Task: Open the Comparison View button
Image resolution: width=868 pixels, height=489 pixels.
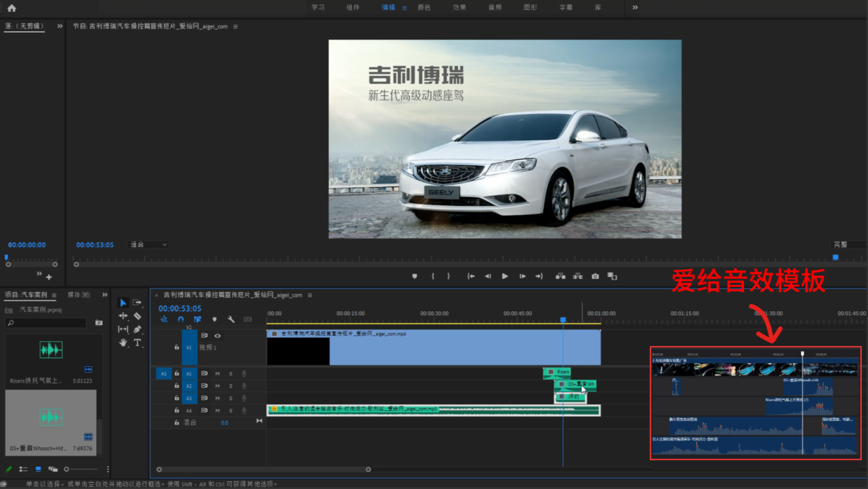Action: pyautogui.click(x=613, y=276)
